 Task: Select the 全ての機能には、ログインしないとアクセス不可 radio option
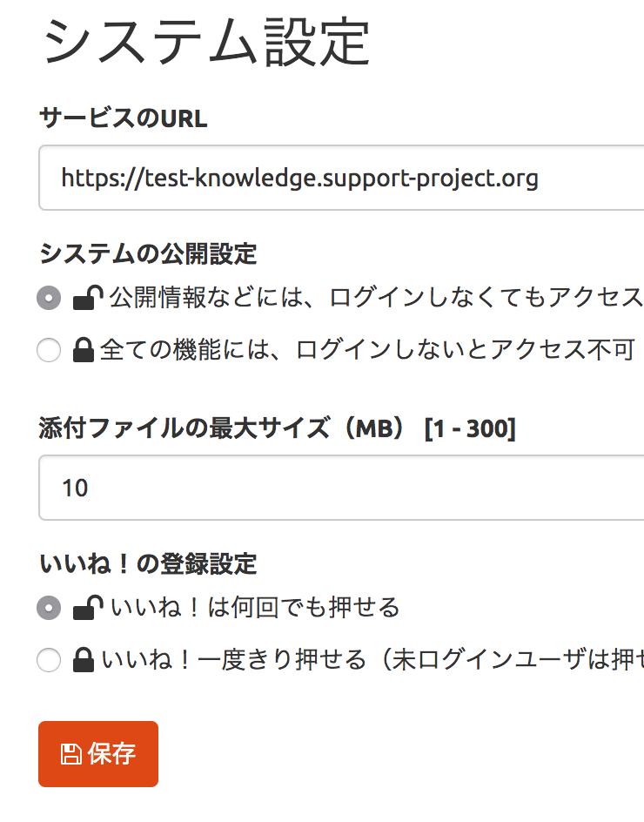[50, 349]
